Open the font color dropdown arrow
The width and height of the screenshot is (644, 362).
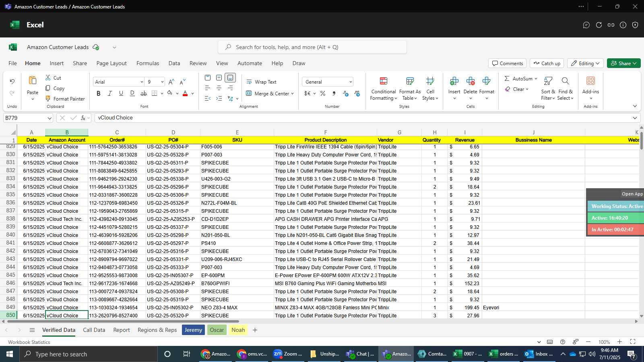[192, 93]
